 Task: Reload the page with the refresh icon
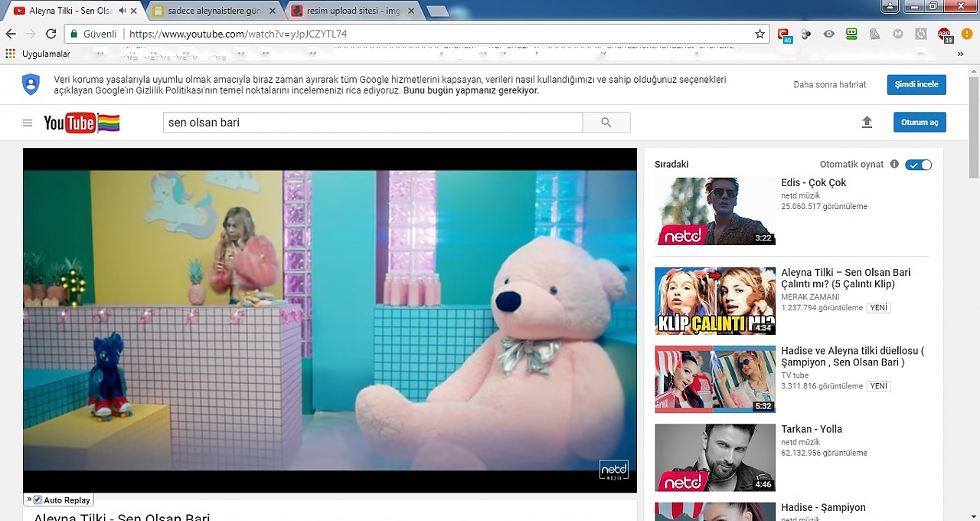51,34
